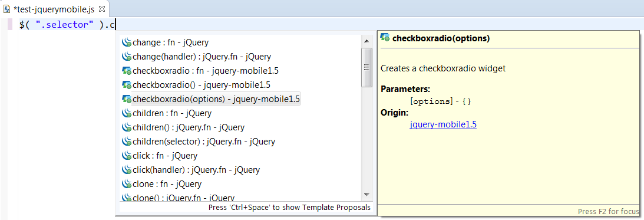Click the 'checkboxradio(options)' documentation title
The width and height of the screenshot is (644, 220).
[x=441, y=38]
